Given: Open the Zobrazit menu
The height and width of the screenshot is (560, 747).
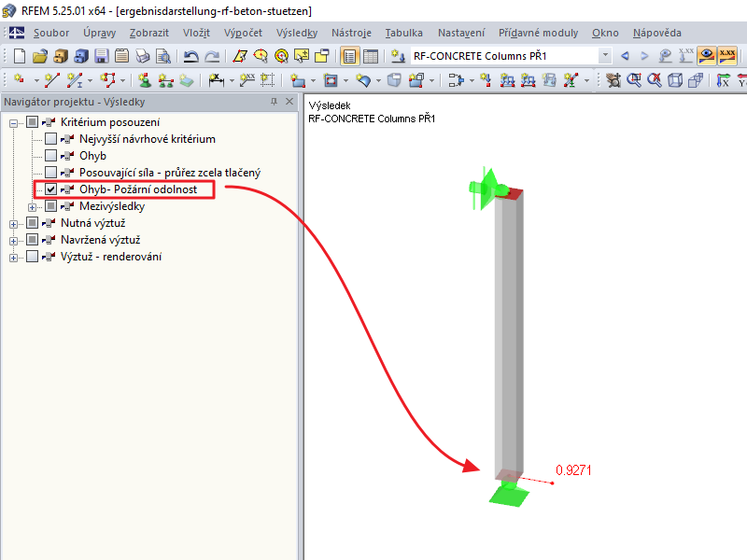Looking at the screenshot, I should coord(149,33).
